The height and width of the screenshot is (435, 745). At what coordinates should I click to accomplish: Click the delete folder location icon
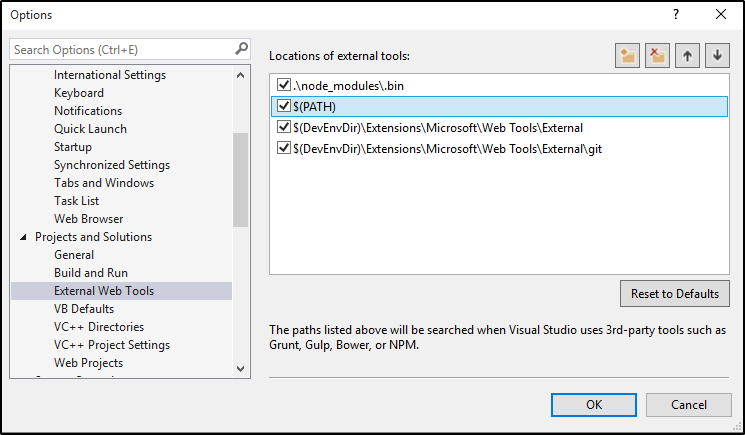click(657, 56)
